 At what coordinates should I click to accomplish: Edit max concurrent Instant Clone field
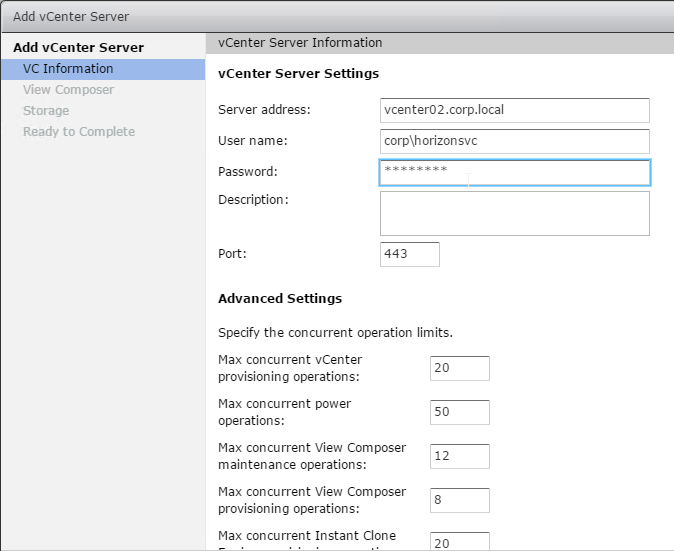[x=460, y=542]
